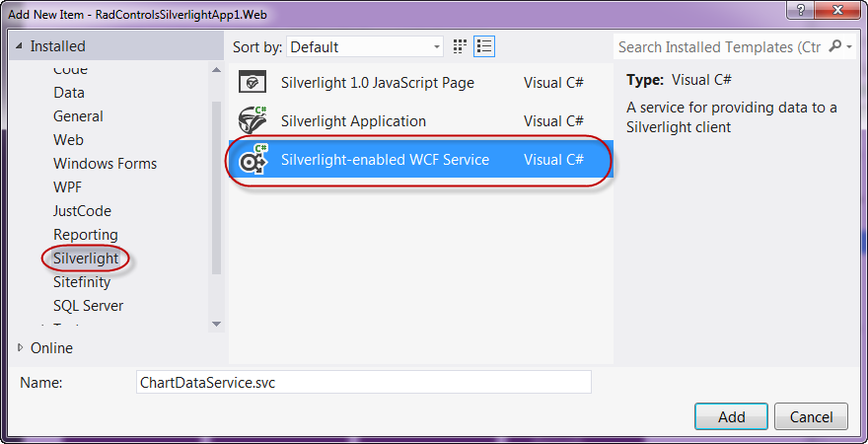Choose the SQL Server category

coord(88,306)
